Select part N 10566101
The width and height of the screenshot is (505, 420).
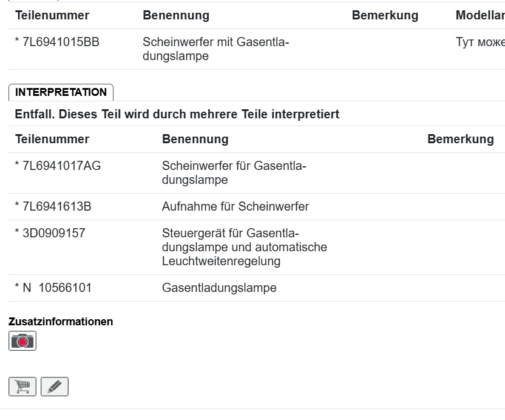pyautogui.click(x=53, y=288)
